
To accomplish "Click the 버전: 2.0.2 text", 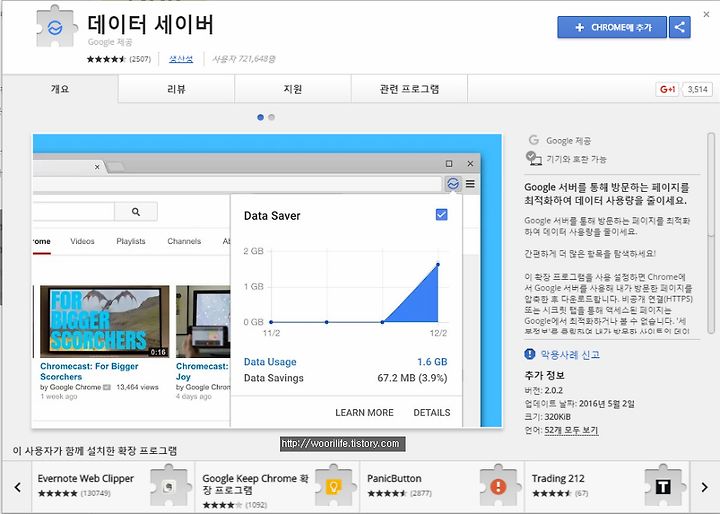I will [x=544, y=390].
